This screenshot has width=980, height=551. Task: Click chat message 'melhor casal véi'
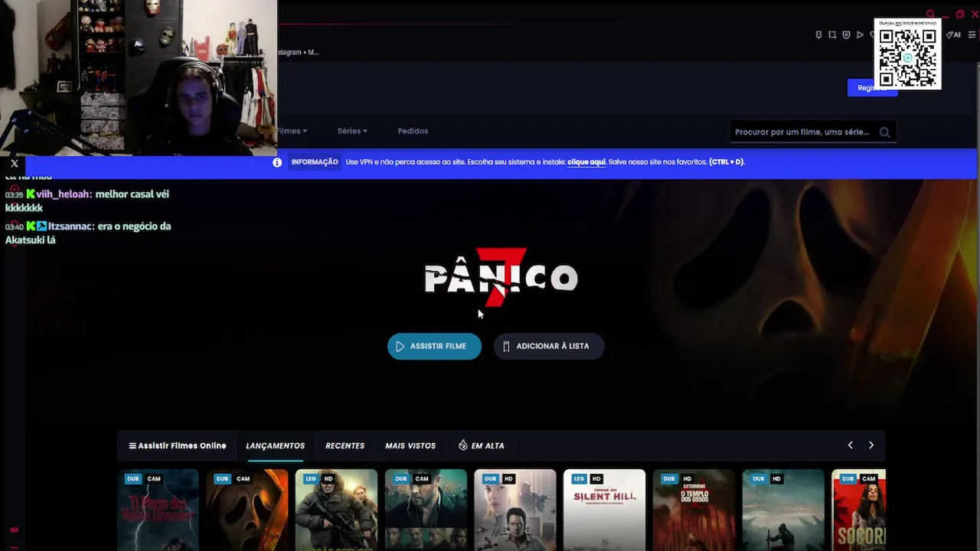point(132,194)
